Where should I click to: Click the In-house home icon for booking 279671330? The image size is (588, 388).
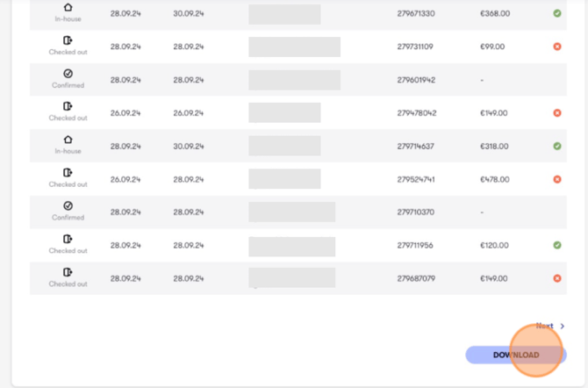[68, 7]
